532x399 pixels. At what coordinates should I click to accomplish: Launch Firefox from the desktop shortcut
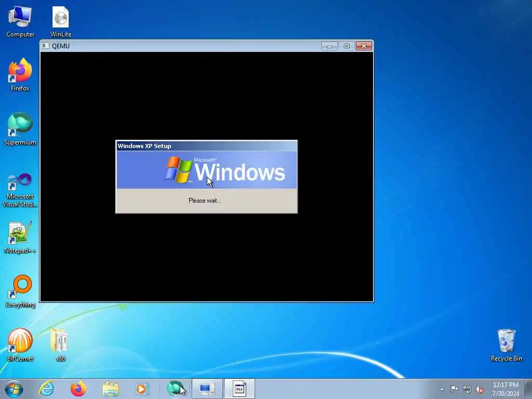20,75
